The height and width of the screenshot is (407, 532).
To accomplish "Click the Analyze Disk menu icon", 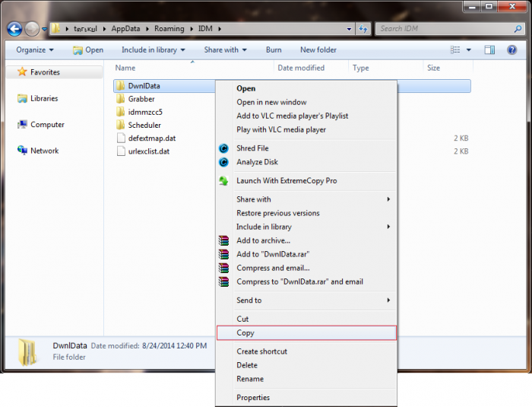I will (x=223, y=162).
